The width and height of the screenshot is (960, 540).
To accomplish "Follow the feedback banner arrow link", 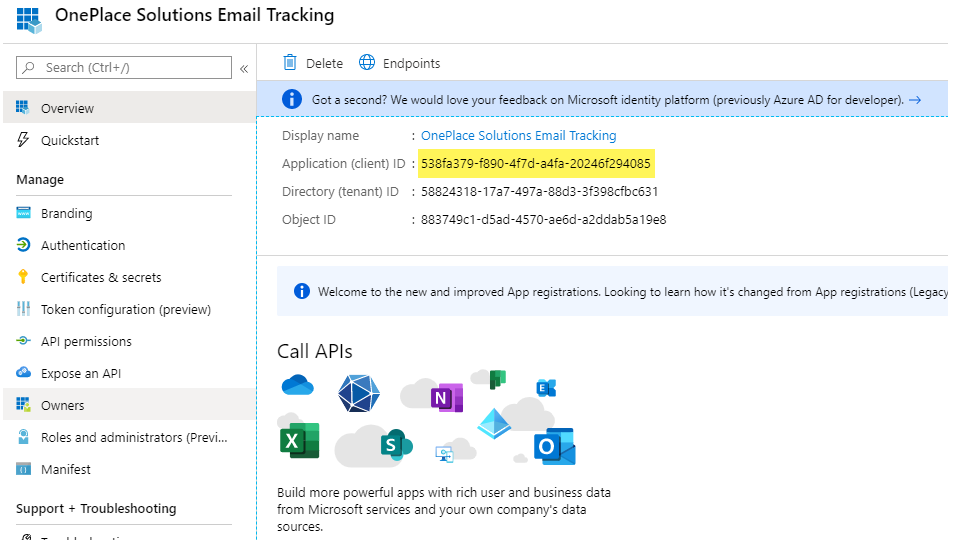I will coord(914,100).
